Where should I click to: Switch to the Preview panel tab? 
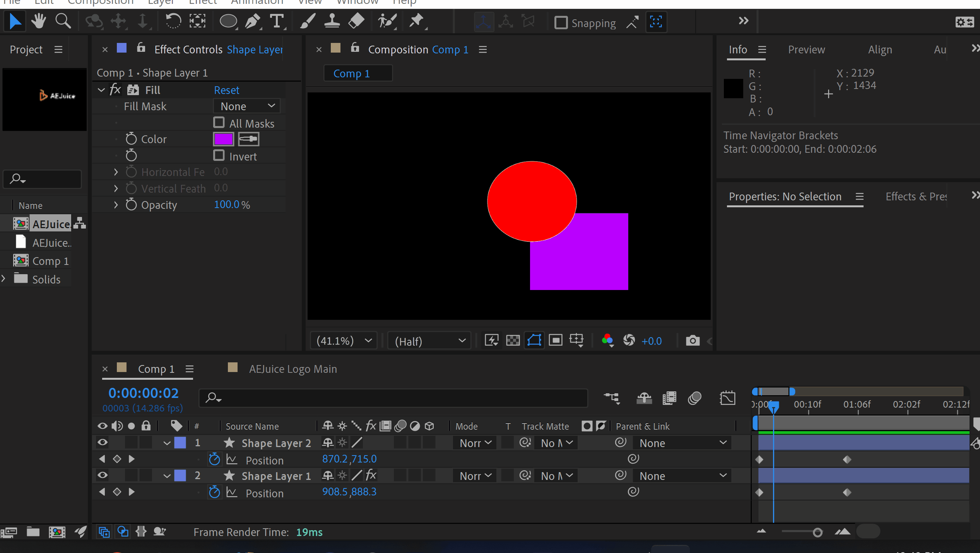(x=806, y=50)
